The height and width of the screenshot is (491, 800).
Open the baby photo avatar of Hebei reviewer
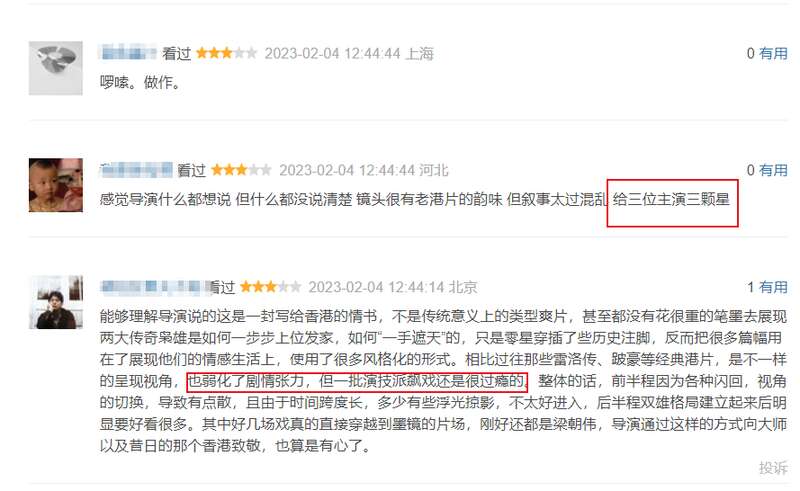click(56, 185)
